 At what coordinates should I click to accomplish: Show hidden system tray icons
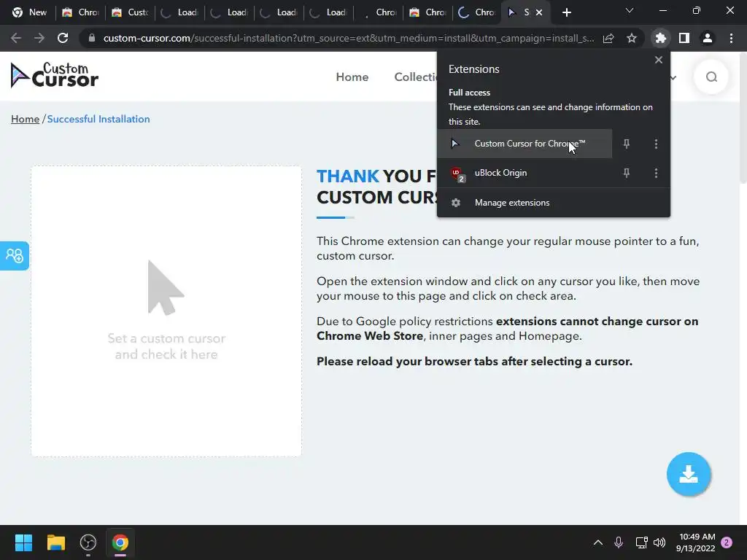pos(598,542)
